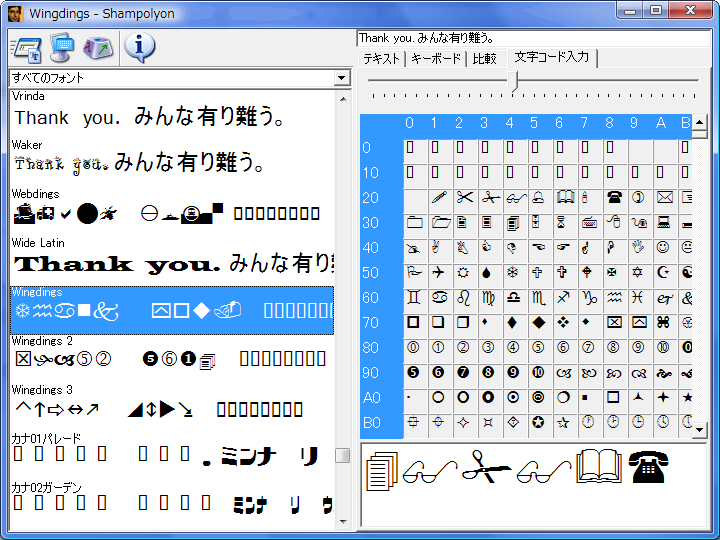
Task: Select the telephone glyph in row 20
Action: tap(614, 198)
